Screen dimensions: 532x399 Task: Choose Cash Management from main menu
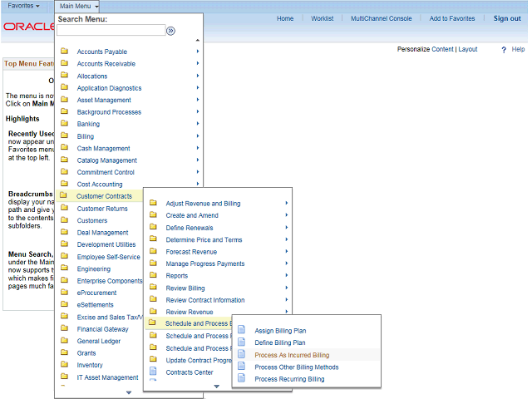[x=103, y=148]
